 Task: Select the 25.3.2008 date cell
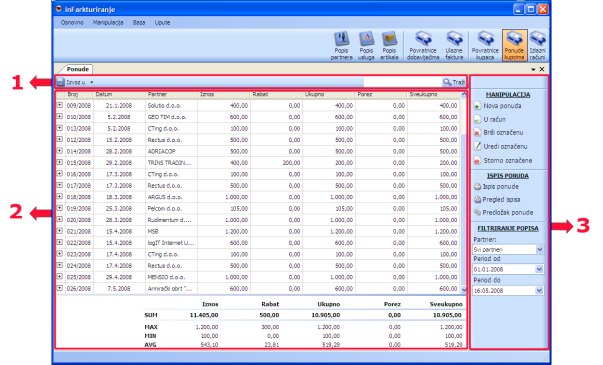(119, 208)
